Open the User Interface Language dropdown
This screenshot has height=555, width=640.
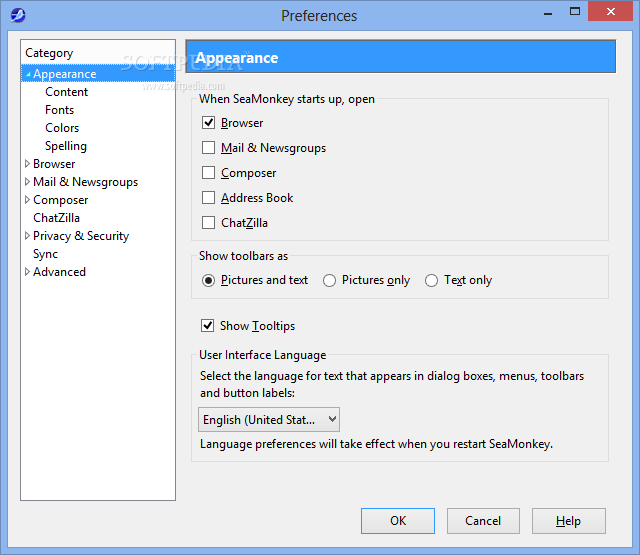pos(269,420)
